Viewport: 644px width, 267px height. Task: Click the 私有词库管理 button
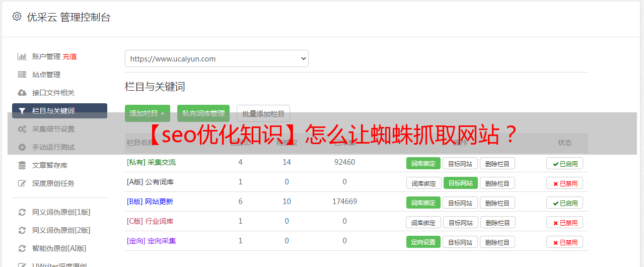[x=203, y=113]
